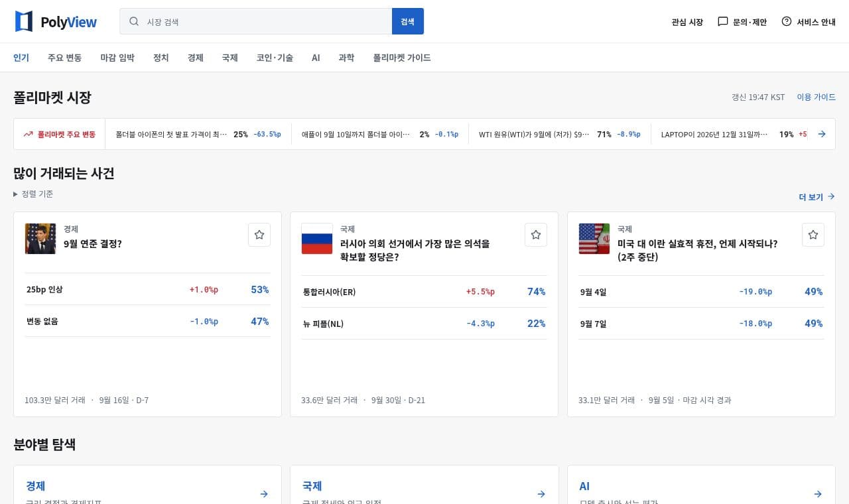Click the PolyView logo icon
The width and height of the screenshot is (849, 504).
(24, 21)
